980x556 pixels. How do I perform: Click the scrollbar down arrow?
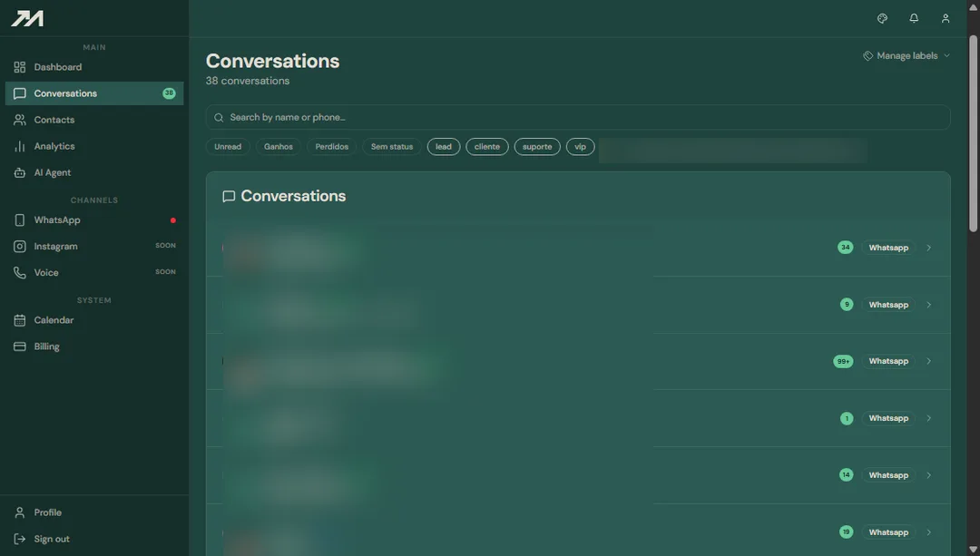click(x=973, y=551)
